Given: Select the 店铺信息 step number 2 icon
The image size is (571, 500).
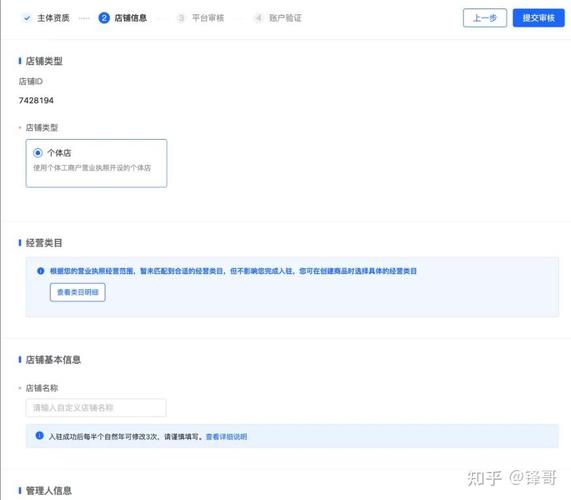Looking at the screenshot, I should coord(104,18).
